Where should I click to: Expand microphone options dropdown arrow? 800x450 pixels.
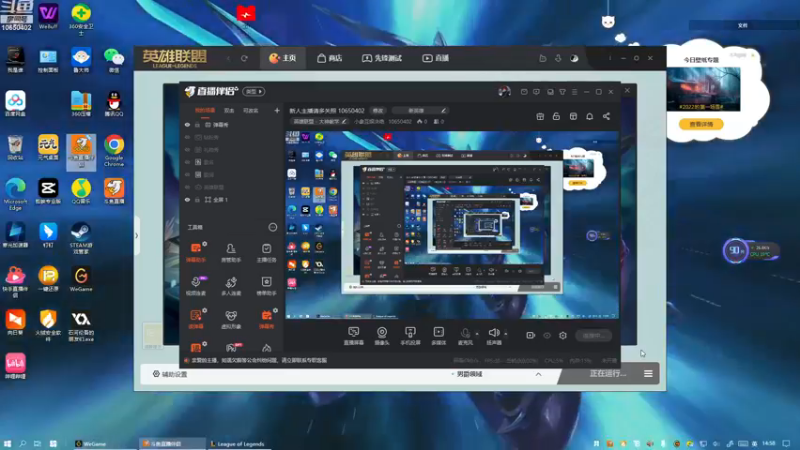(x=477, y=333)
